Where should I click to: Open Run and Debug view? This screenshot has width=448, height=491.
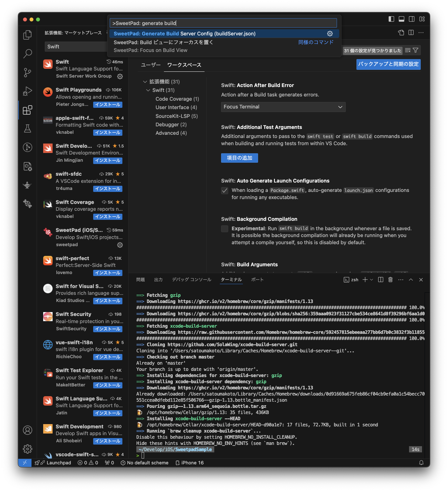(28, 91)
